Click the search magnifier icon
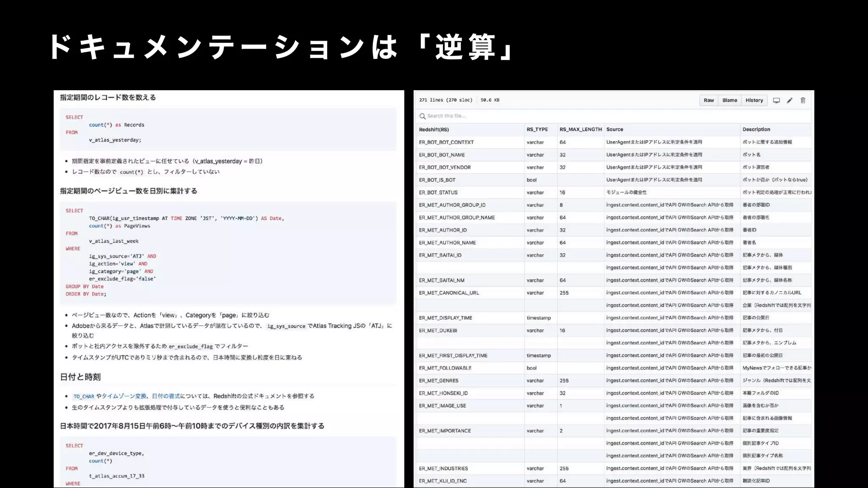Screen dimensions: 868x488 [422, 116]
